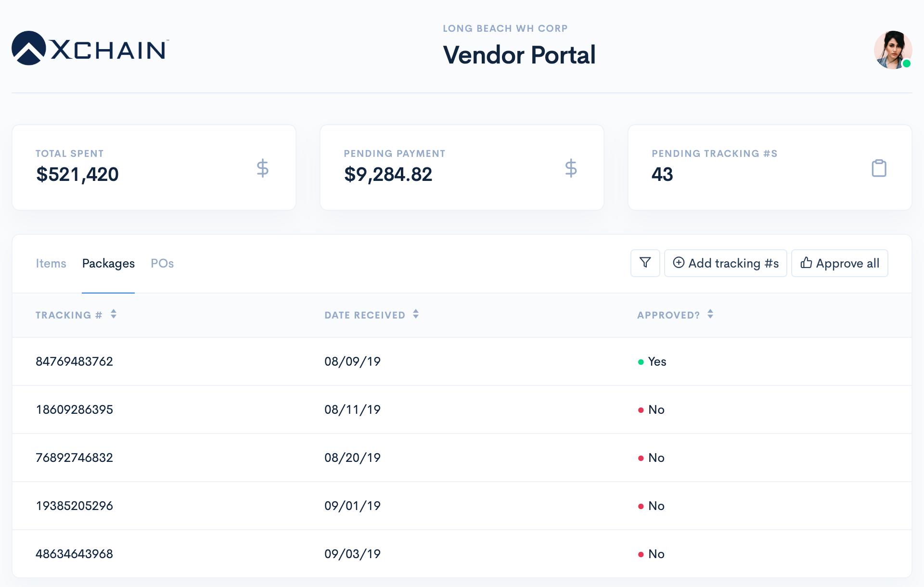Click the clipboard icon on Pending Tracking card
Viewport: 924px width, 587px height.
pos(879,168)
